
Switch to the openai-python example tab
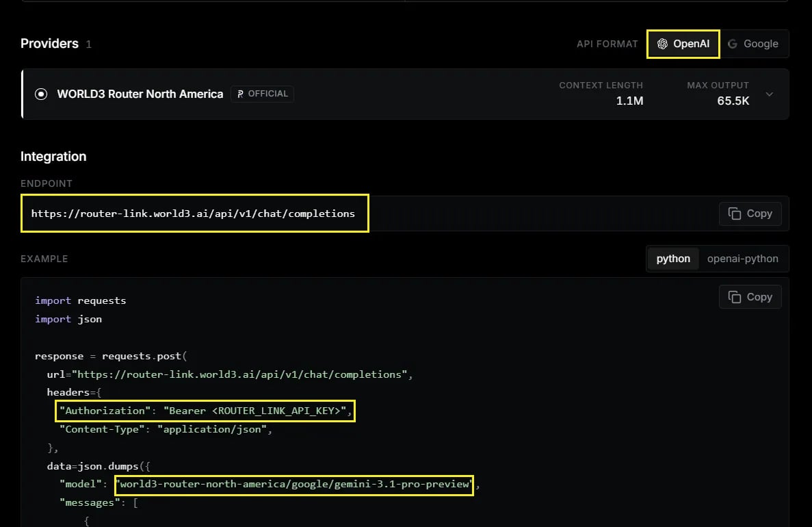coord(743,259)
